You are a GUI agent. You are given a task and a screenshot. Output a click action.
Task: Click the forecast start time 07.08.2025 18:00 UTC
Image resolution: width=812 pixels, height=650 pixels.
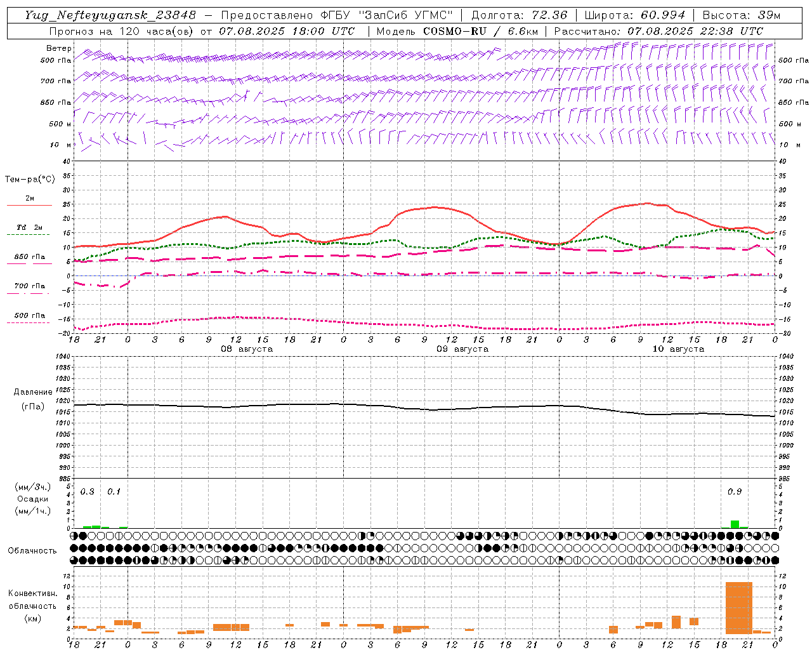pyautogui.click(x=287, y=31)
